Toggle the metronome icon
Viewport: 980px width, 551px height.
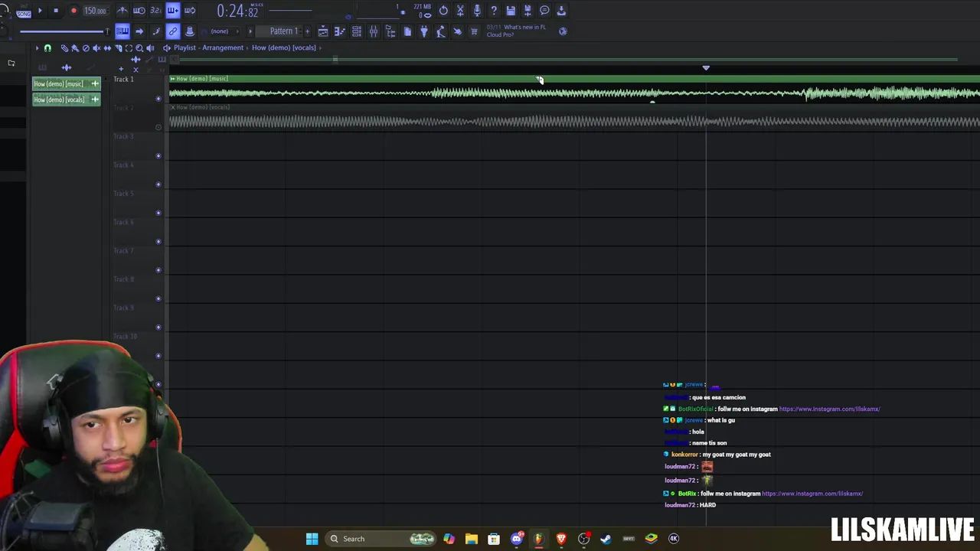(122, 11)
